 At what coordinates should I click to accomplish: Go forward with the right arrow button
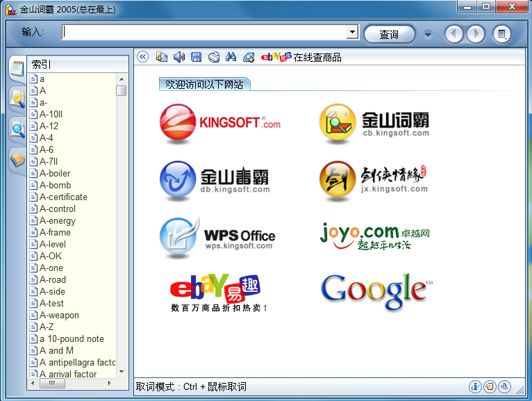tap(476, 34)
